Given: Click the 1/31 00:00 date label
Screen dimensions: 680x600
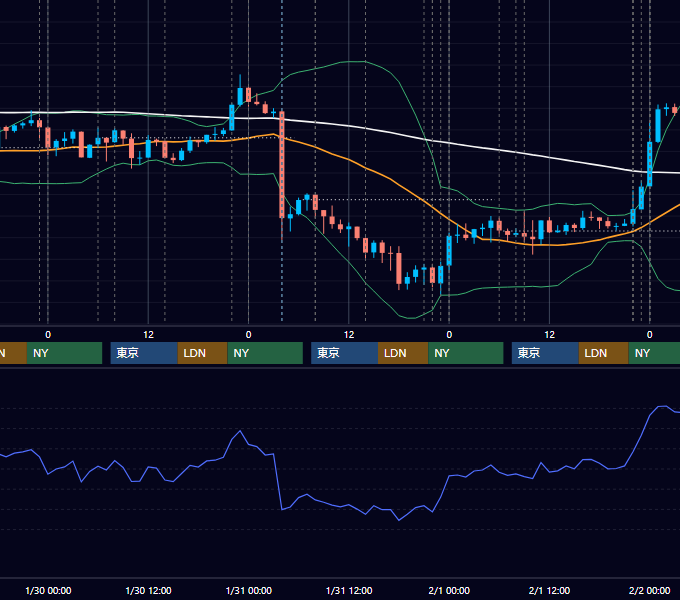Looking at the screenshot, I should point(248,590).
